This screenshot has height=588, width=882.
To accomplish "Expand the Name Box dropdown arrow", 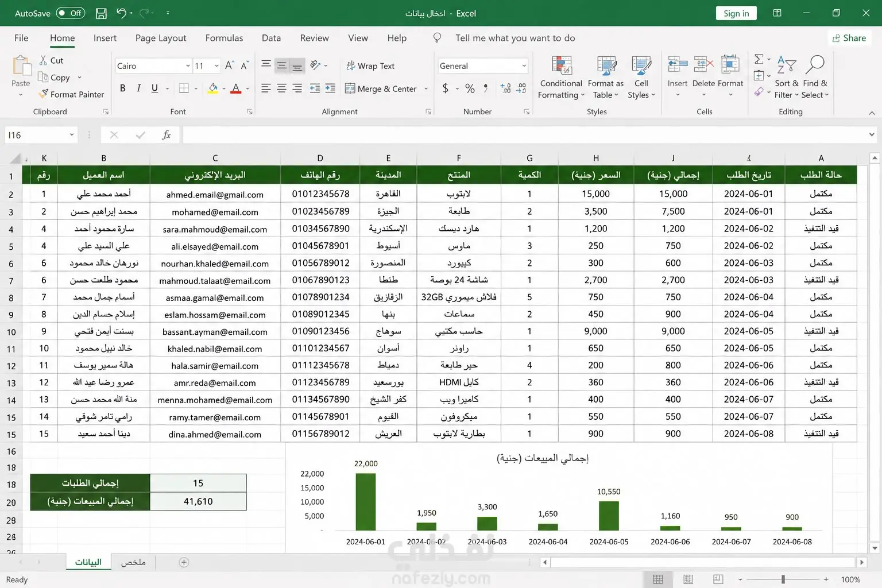I will 72,135.
